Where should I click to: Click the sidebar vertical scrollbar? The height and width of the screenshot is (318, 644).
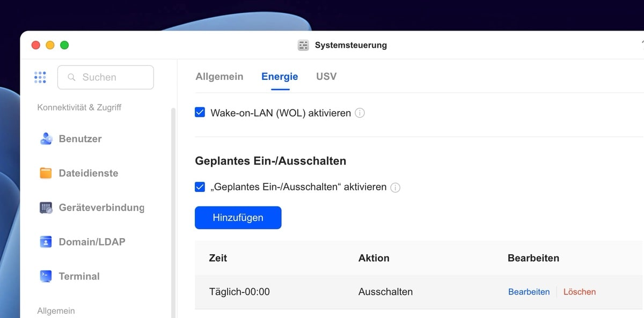(173, 215)
